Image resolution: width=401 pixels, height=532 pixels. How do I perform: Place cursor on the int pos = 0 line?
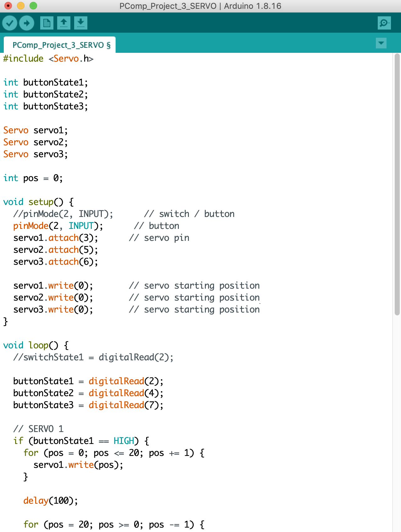tap(33, 178)
